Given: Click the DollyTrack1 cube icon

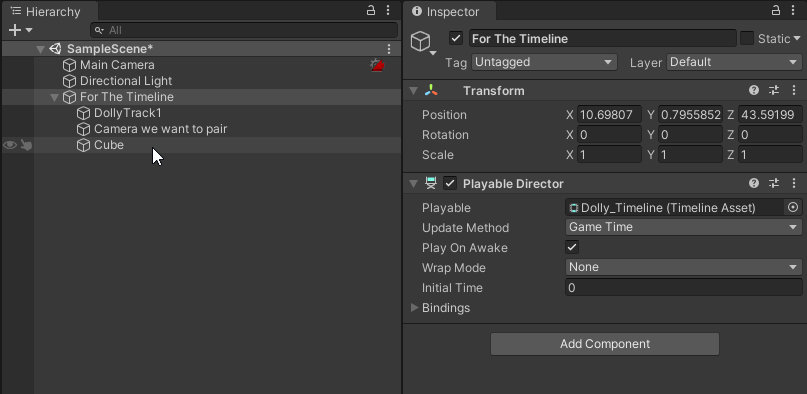Looking at the screenshot, I should click(x=83, y=113).
